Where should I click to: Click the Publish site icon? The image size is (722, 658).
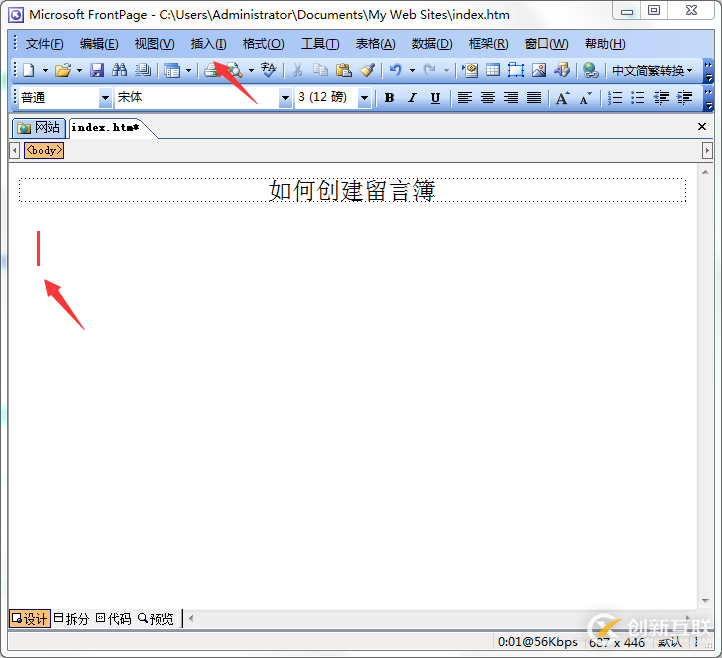click(x=143, y=70)
